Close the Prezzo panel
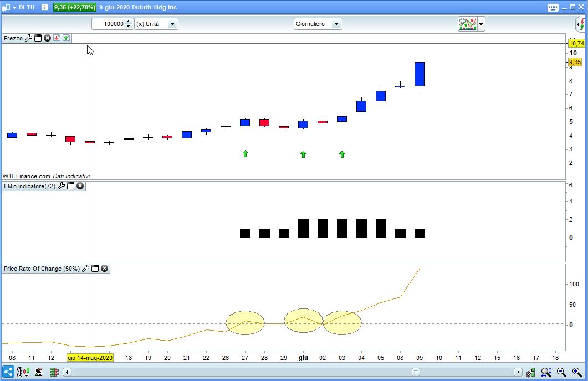This screenshot has height=381, width=588. 47,38
